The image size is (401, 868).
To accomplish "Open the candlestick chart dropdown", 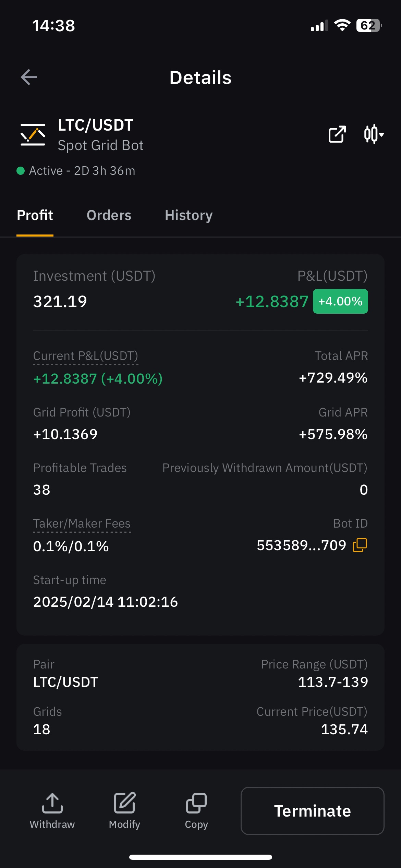I will 373,134.
